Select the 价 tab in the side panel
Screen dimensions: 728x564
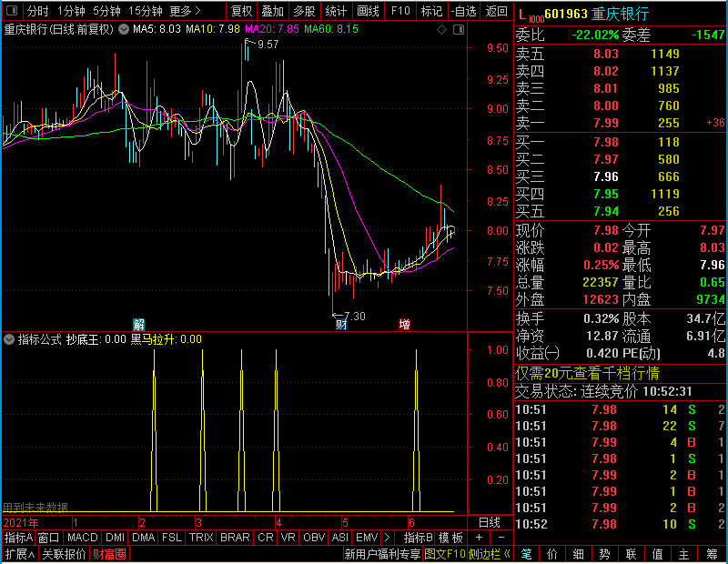(x=552, y=554)
